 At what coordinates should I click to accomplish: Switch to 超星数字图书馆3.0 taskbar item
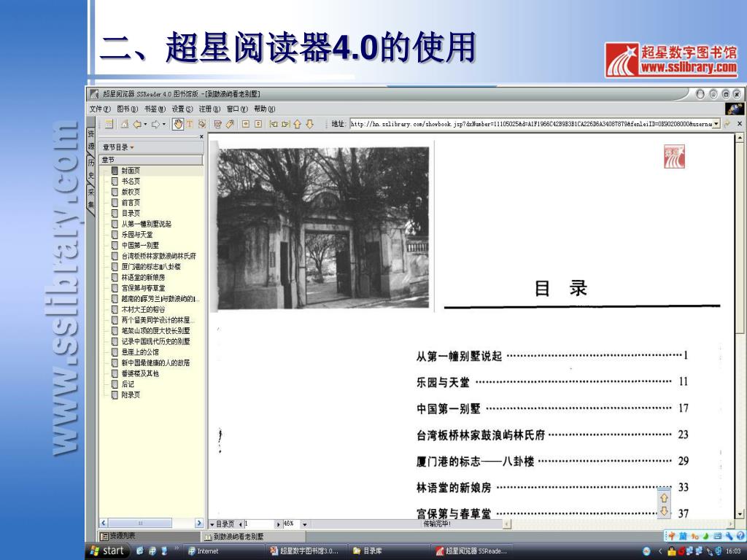[306, 551]
